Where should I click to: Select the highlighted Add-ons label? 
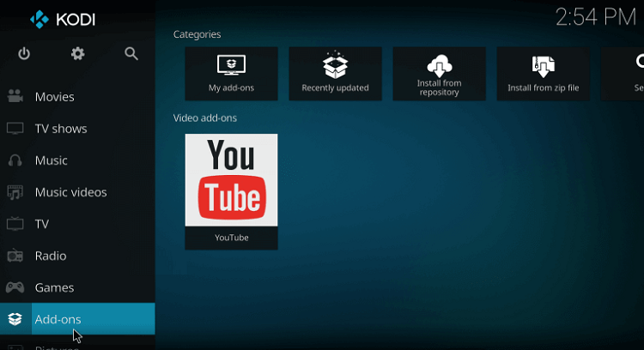click(58, 319)
